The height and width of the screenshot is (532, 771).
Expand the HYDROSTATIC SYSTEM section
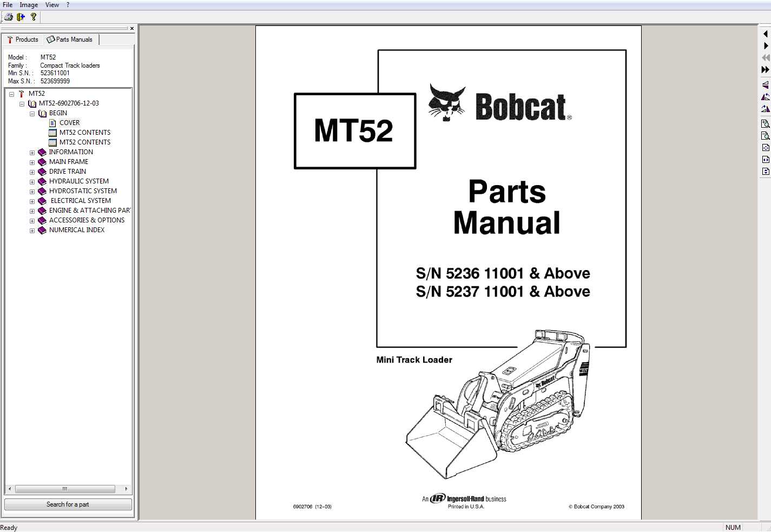[32, 192]
